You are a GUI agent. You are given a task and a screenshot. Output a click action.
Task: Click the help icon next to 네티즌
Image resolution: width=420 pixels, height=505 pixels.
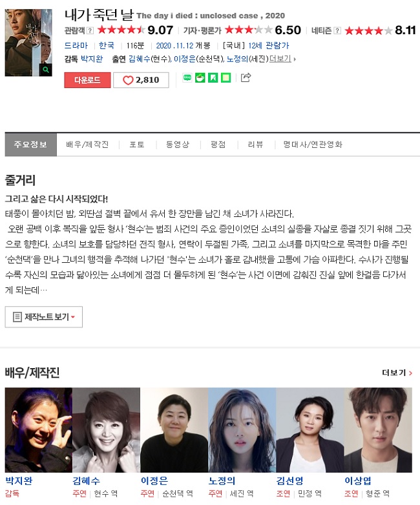[x=337, y=30]
